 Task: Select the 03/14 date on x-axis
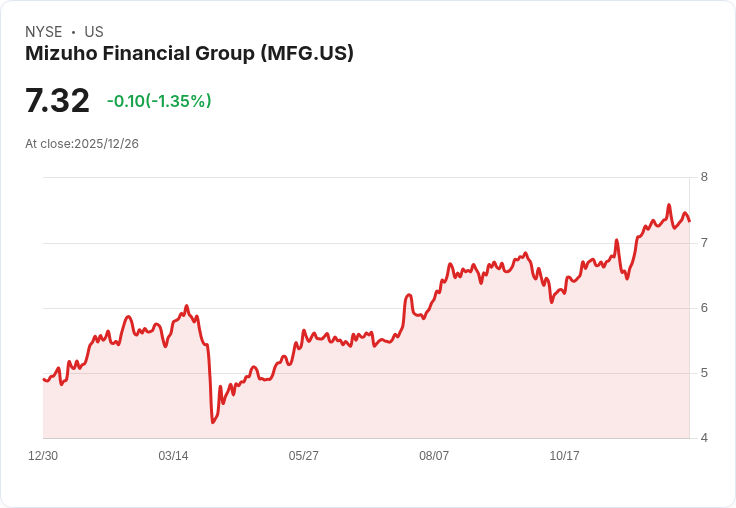(173, 456)
